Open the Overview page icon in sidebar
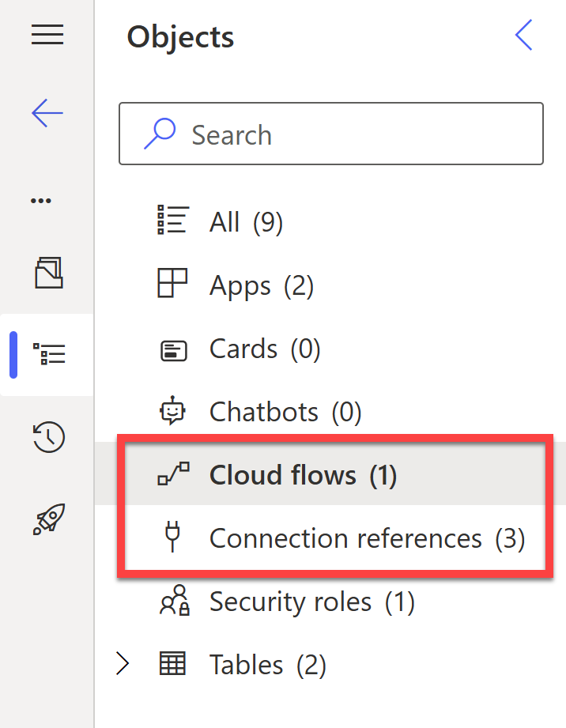Screen dimensions: 566x728 (49, 273)
